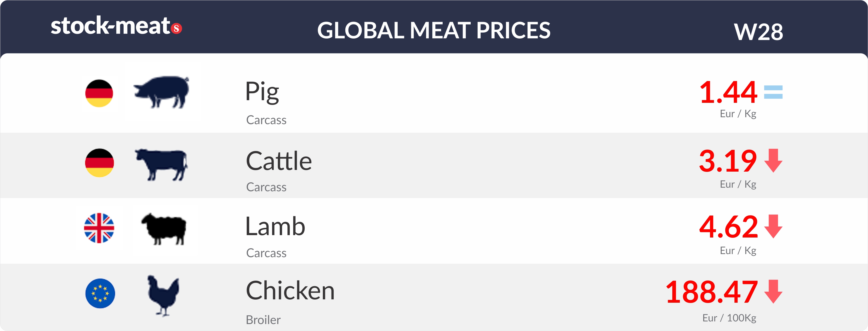Click the German flag beside Cattle
Image resolution: width=868 pixels, height=331 pixels.
tap(99, 163)
